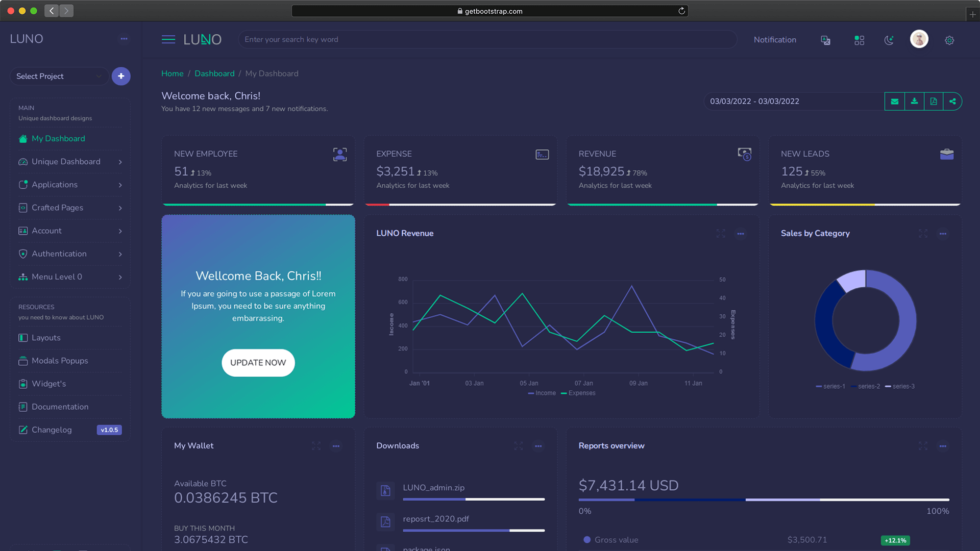This screenshot has width=980, height=551.
Task: Click the hamburger menu icon beside LUNO logo
Action: click(x=168, y=39)
